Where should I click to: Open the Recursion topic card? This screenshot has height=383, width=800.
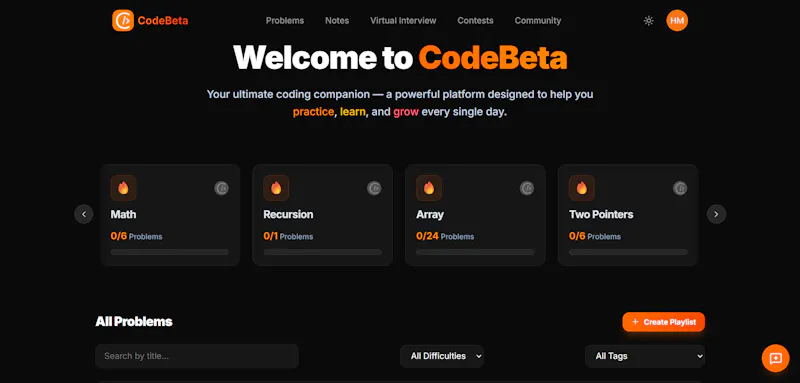pyautogui.click(x=322, y=215)
